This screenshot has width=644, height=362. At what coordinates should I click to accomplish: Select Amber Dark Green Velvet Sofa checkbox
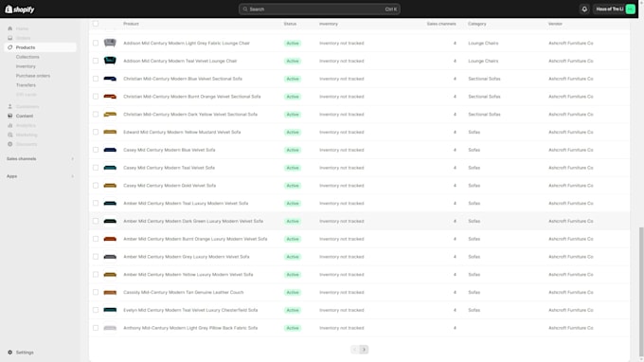(96, 221)
